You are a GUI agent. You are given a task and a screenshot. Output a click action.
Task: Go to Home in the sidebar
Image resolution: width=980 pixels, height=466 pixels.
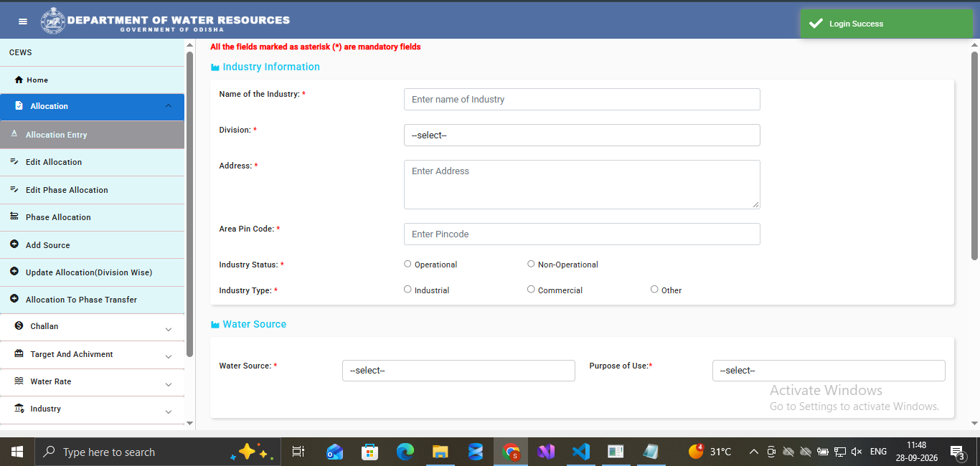pos(92,80)
